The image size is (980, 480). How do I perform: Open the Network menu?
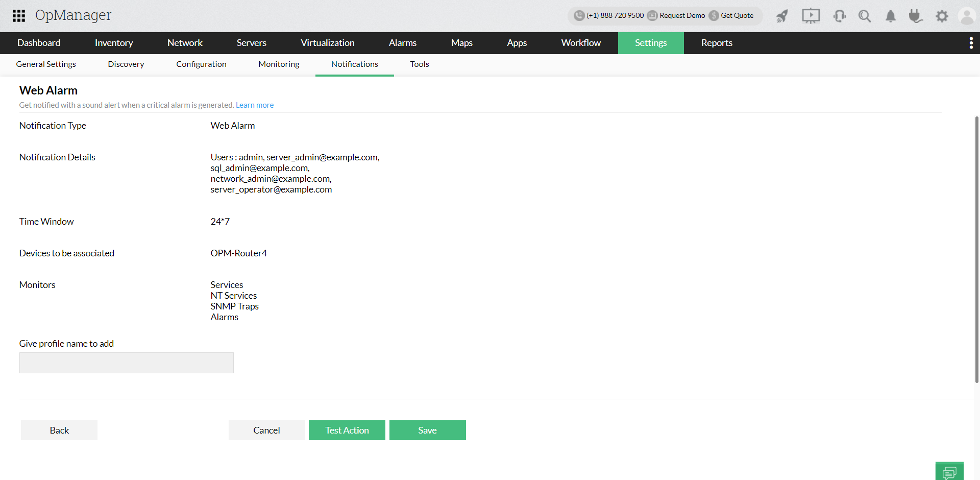coord(185,43)
